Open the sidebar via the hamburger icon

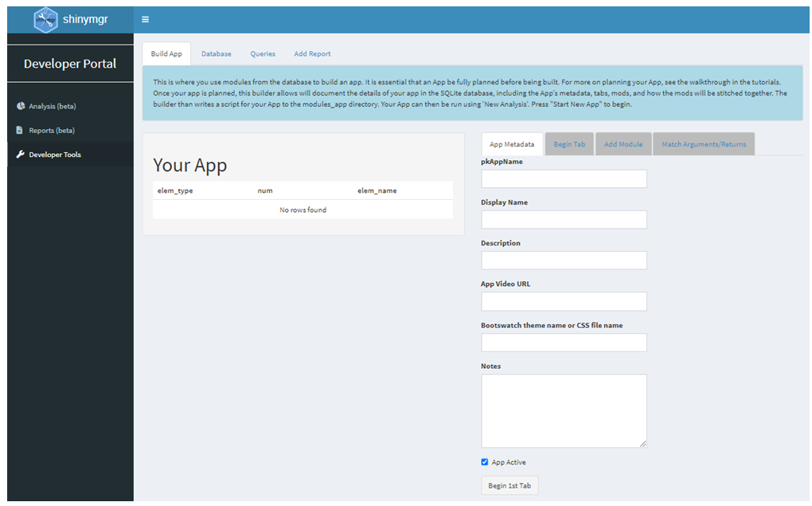(145, 19)
